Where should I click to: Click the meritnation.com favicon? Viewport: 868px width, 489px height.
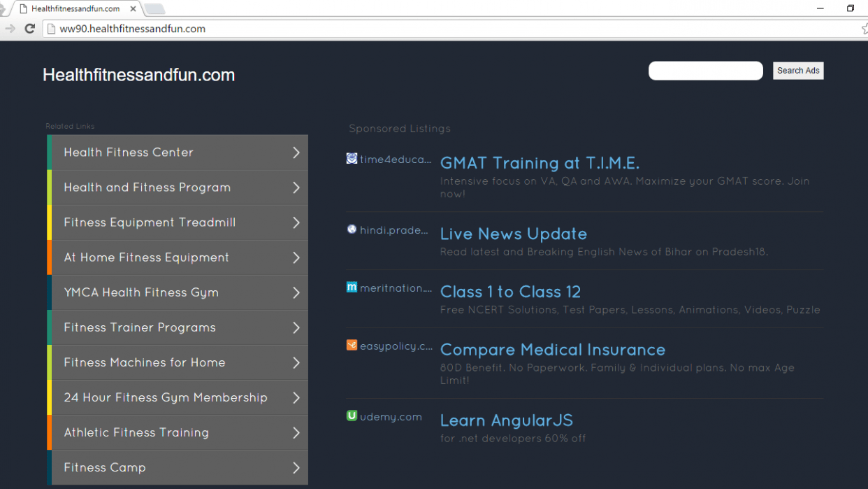[x=352, y=287]
